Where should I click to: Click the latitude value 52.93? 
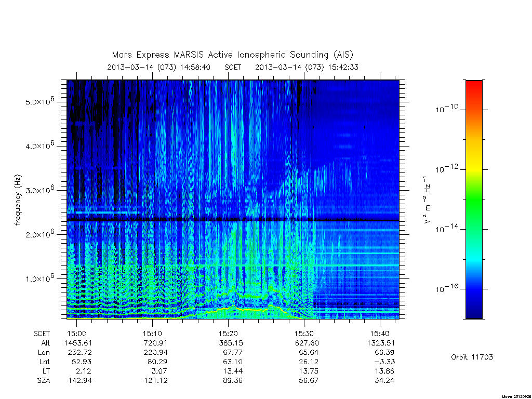point(82,362)
